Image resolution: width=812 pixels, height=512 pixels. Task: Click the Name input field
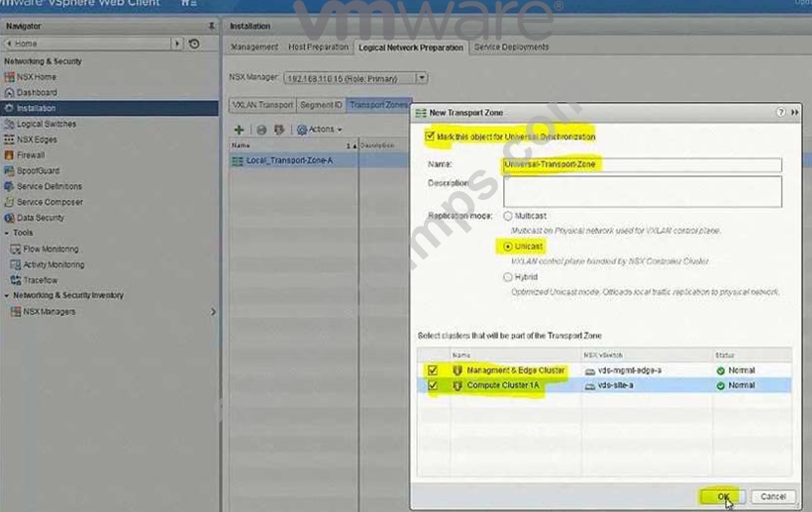point(642,164)
